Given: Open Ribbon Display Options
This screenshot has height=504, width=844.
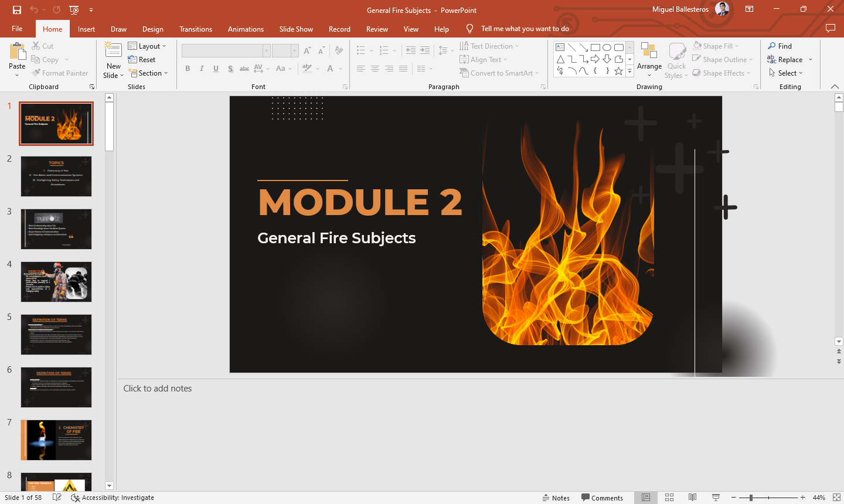Looking at the screenshot, I should (x=749, y=9).
